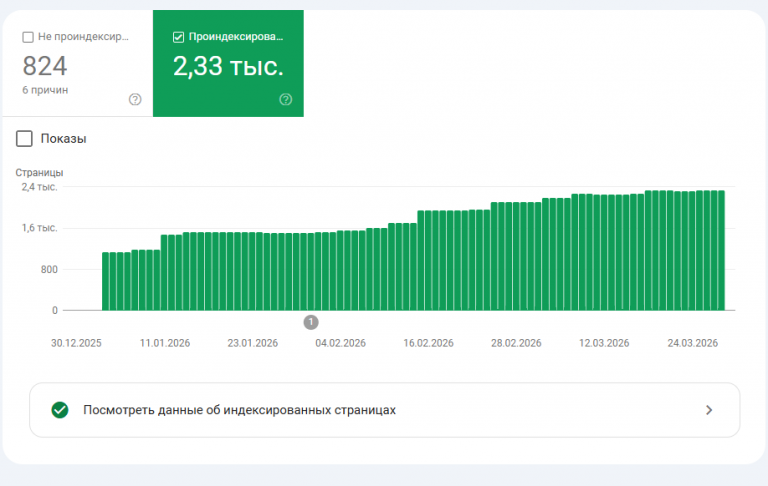Tick the 'Не проиндексир...' checkbox
Viewport: 768px width, 486px height.
click(28, 37)
